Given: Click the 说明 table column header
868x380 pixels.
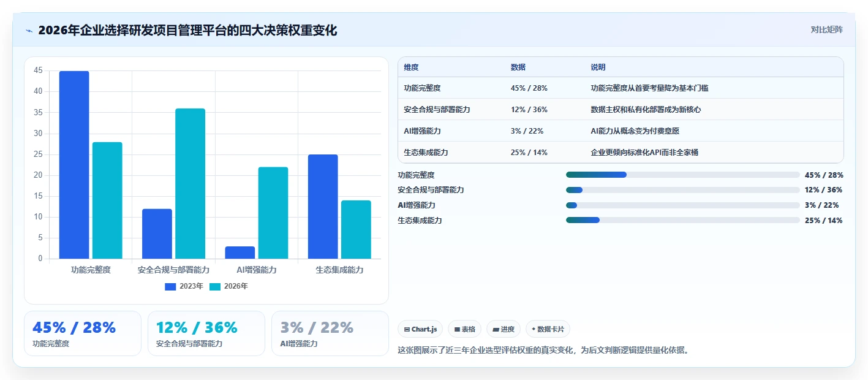Looking at the screenshot, I should click(598, 67).
